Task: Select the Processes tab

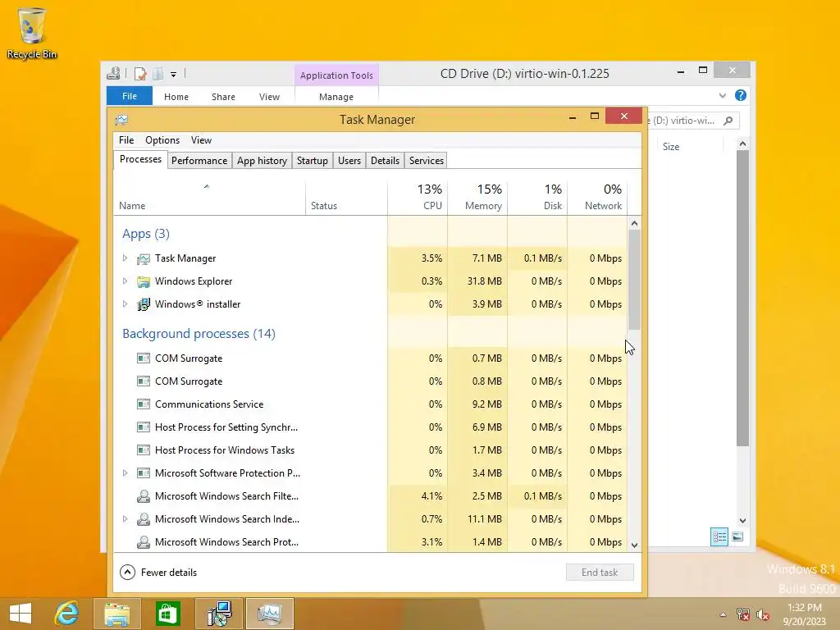Action: [x=140, y=160]
